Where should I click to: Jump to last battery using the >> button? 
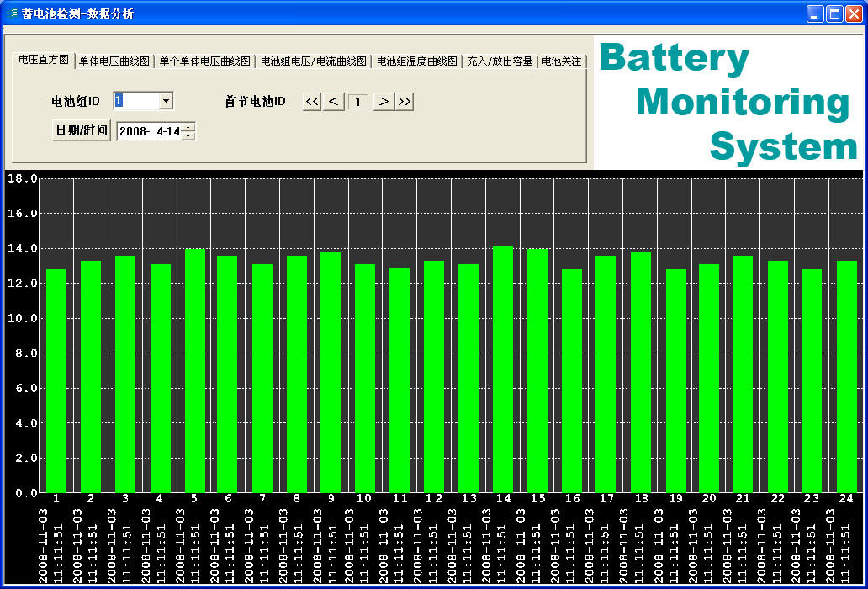(405, 101)
